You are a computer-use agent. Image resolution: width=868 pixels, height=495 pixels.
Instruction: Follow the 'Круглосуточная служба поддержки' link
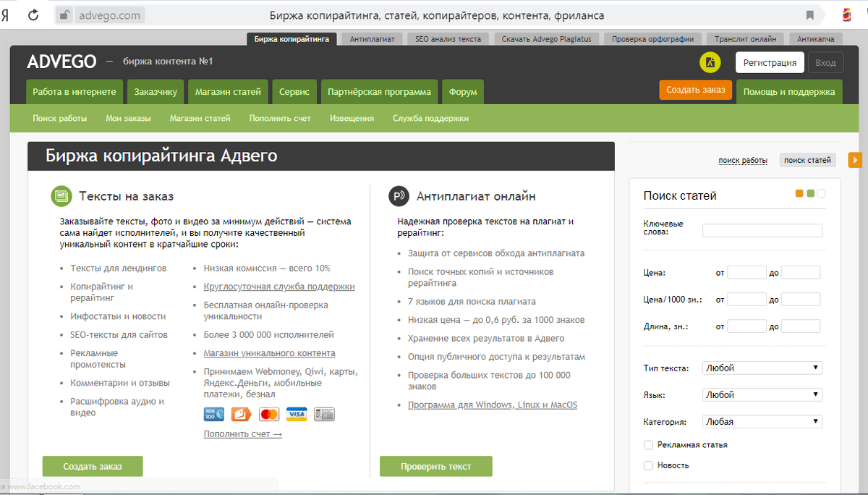[x=279, y=287]
